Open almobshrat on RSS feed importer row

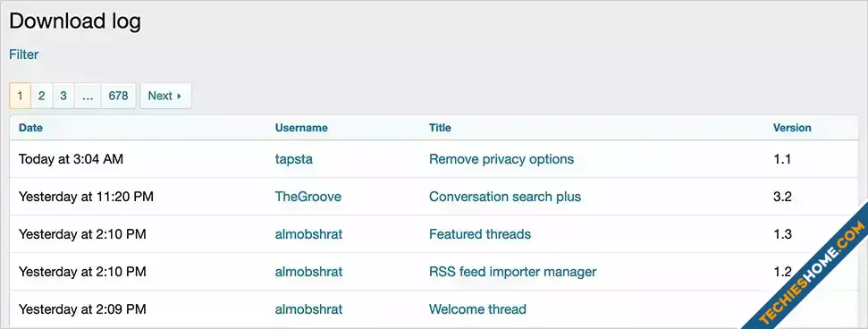tap(309, 272)
